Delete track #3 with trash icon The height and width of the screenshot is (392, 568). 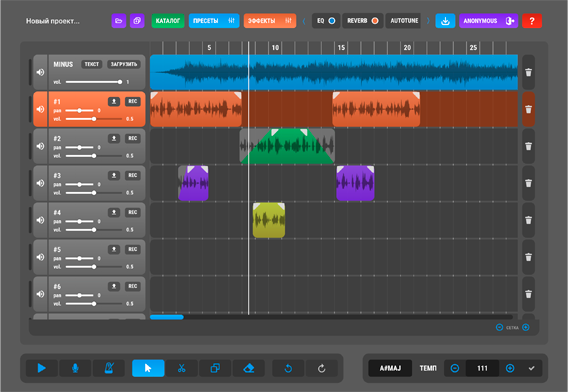click(529, 183)
